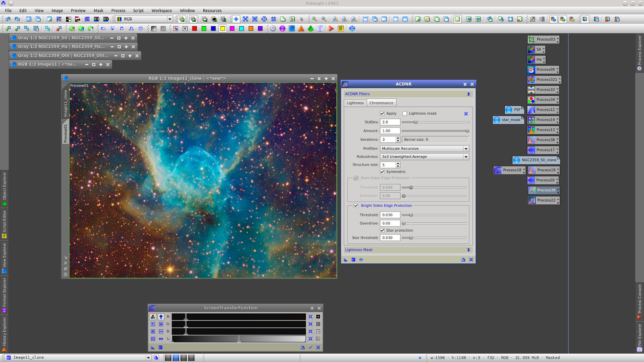Open the Process Console side panel
644x362 pixels.
pos(640,302)
